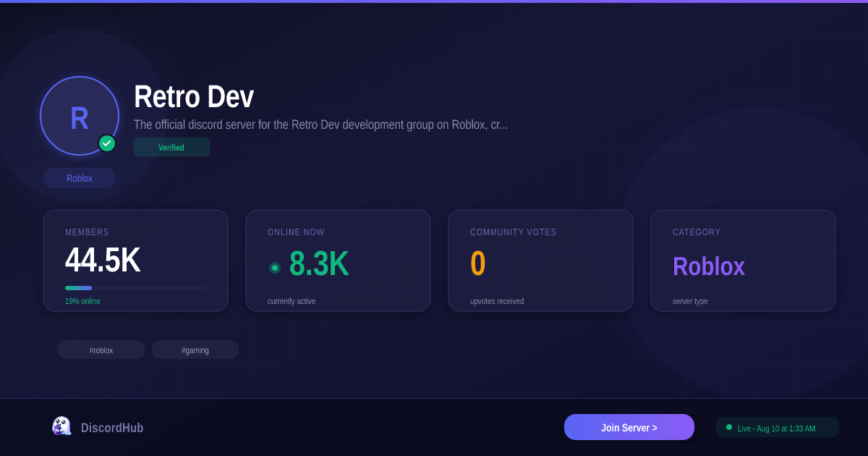This screenshot has height=456, width=868.
Task: Open the DiscordHub brand link
Action: pos(112,428)
